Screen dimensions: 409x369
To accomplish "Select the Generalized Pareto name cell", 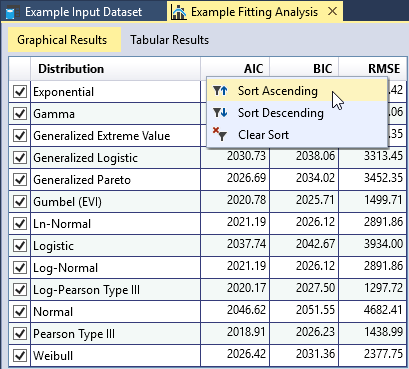I will [x=115, y=180].
